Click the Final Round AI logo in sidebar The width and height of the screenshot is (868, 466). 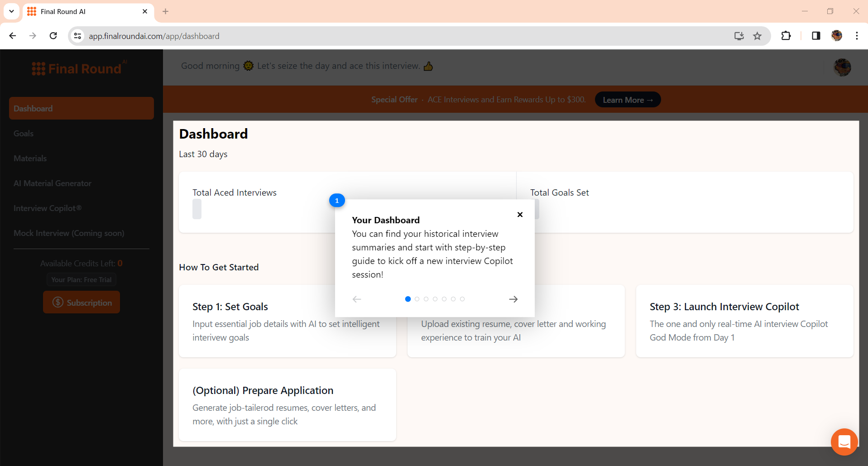(x=77, y=68)
